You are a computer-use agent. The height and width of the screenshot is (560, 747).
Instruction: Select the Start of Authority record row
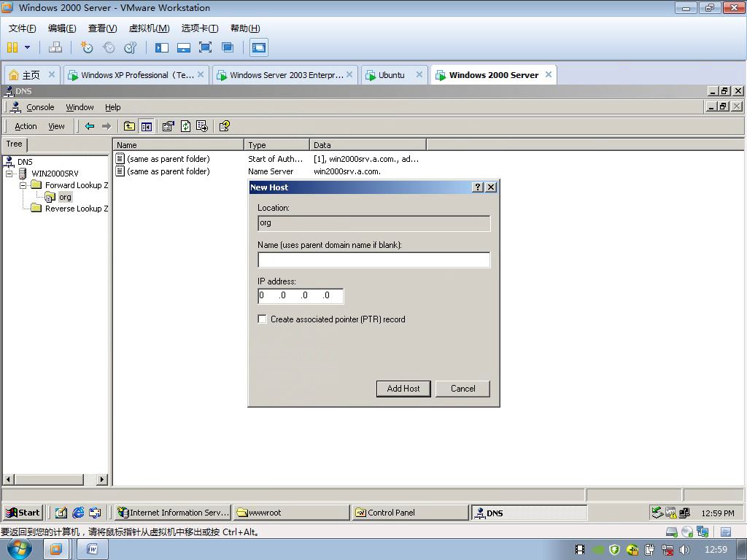coord(268,159)
